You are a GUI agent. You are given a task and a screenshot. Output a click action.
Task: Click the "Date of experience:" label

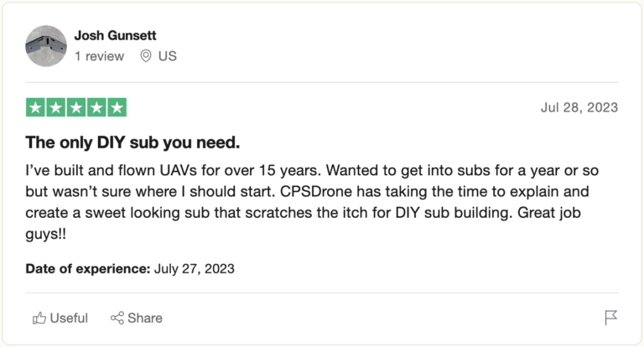[88, 269]
